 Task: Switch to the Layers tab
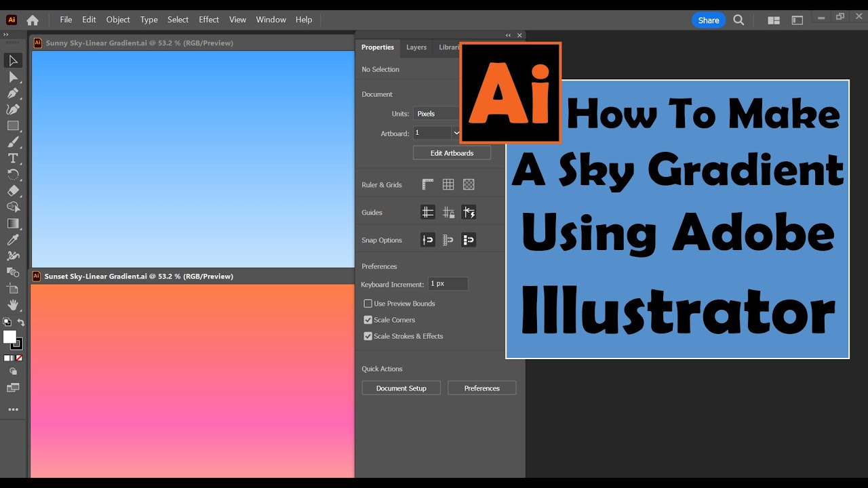416,47
